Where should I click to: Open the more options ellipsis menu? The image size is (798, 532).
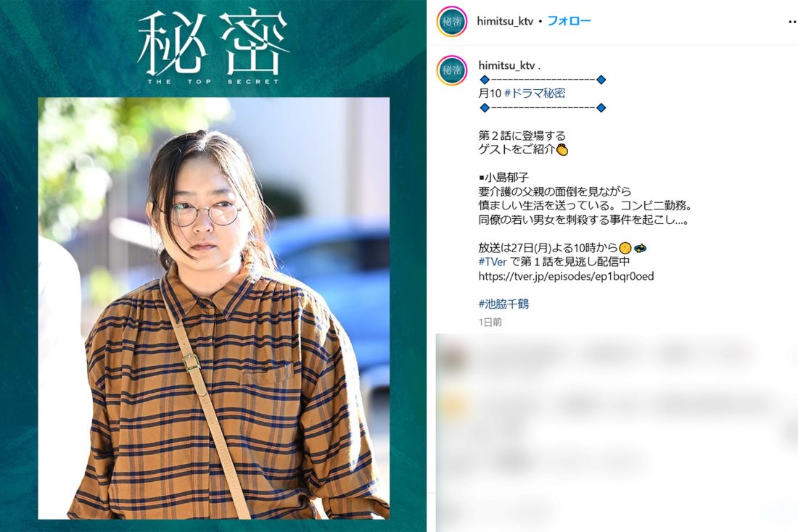tap(792, 22)
